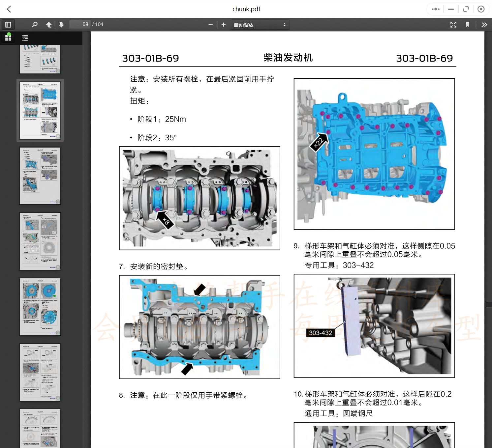Open the PDF in a pop-out window
492x448 pixels.
tap(466, 9)
